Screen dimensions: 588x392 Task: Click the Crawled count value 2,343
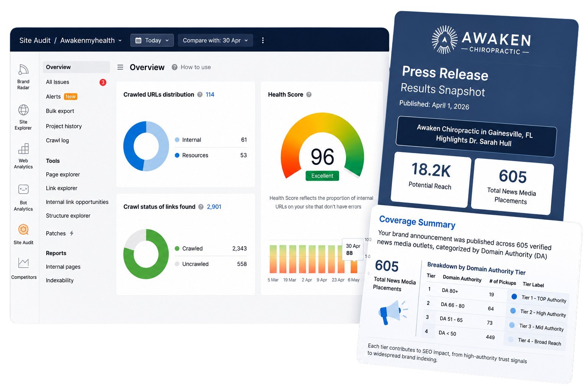point(240,248)
